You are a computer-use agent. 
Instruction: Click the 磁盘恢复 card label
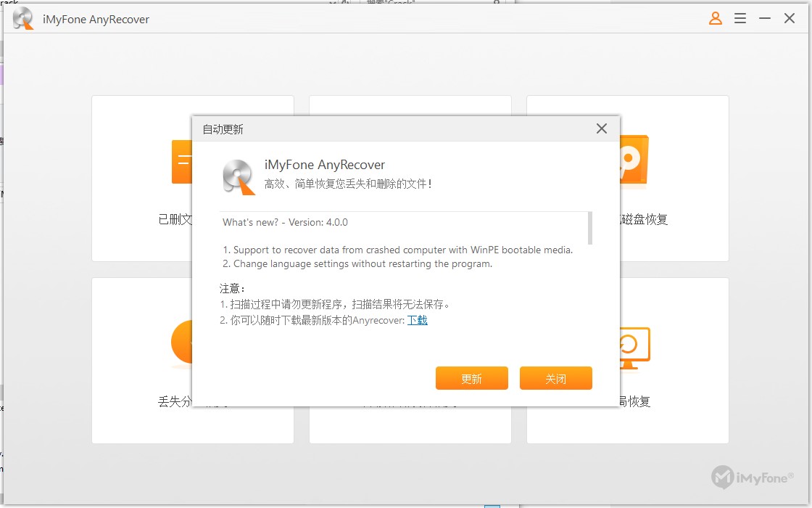point(644,219)
